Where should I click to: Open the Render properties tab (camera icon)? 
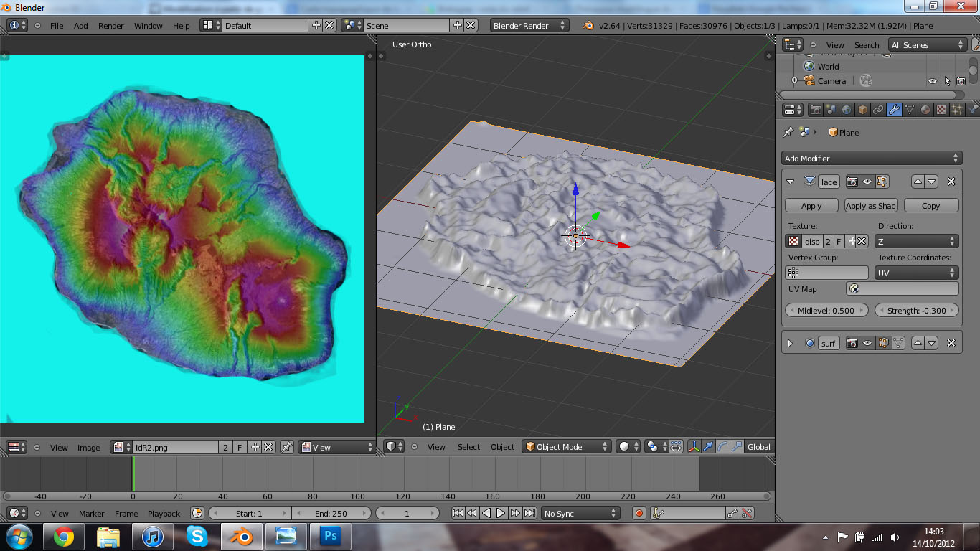[x=816, y=110]
